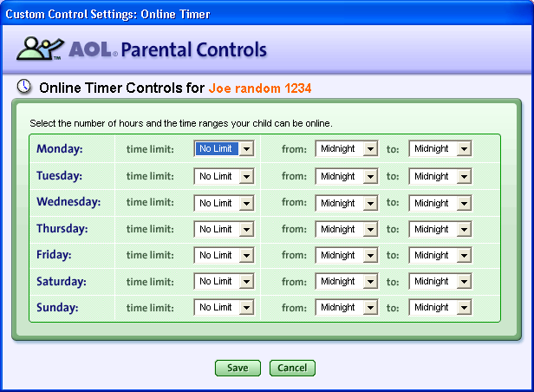Open Friday 'from' time dropdown
The height and width of the screenshot is (392, 534).
pyautogui.click(x=347, y=255)
